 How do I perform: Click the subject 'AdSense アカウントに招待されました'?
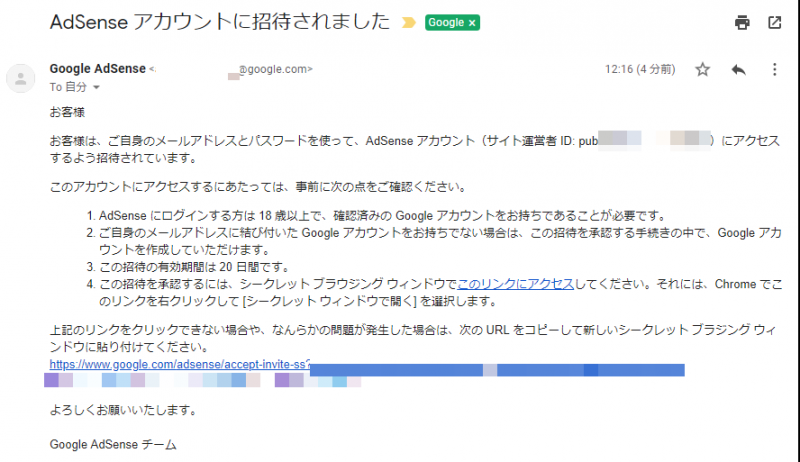(x=220, y=22)
